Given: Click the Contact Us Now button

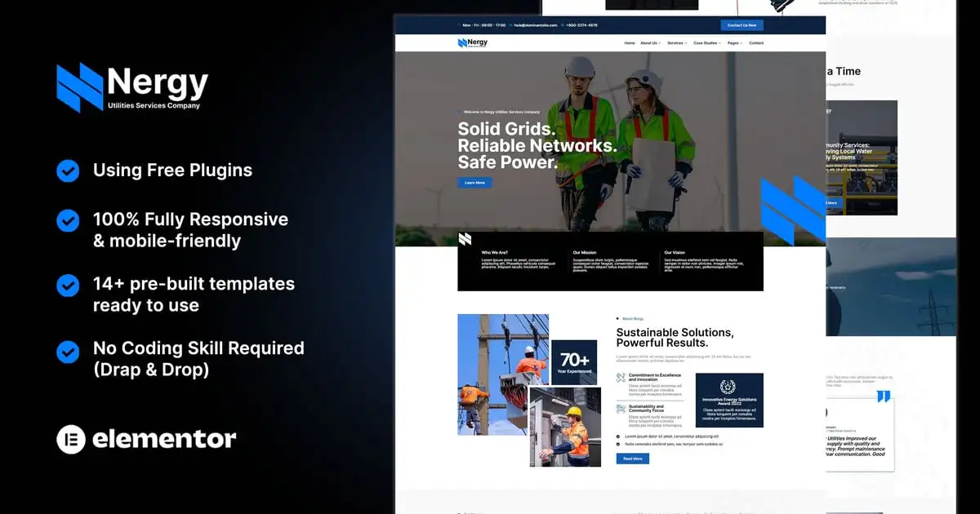Looking at the screenshot, I should (742, 25).
